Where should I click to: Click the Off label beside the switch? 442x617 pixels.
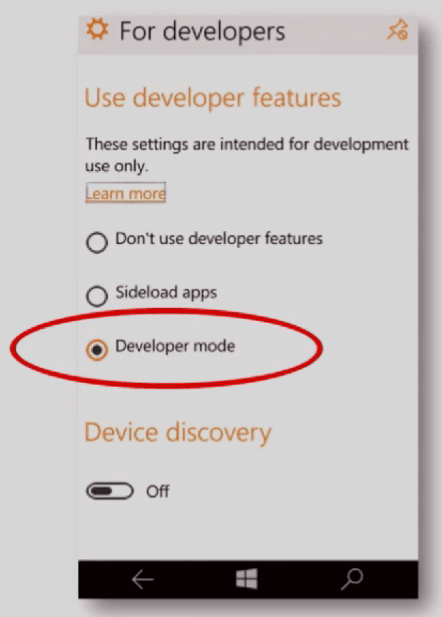(x=158, y=491)
